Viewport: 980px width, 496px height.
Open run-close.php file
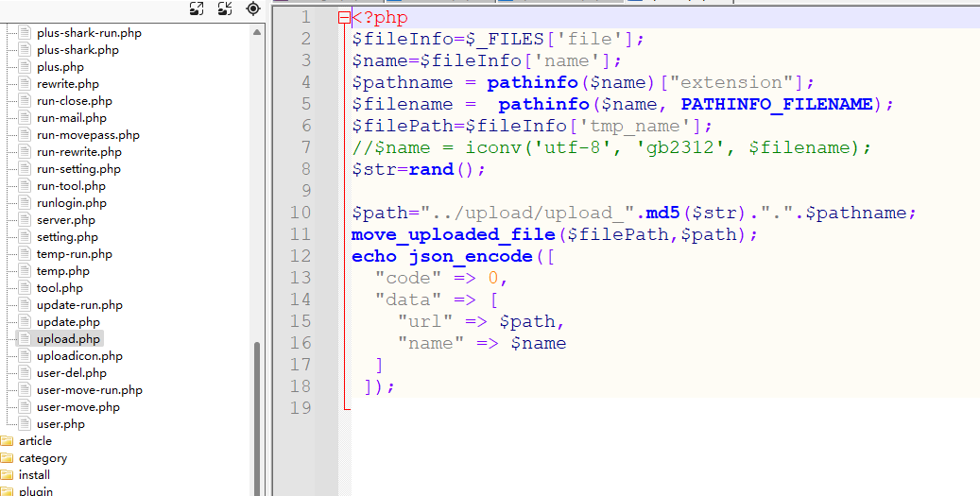(75, 100)
